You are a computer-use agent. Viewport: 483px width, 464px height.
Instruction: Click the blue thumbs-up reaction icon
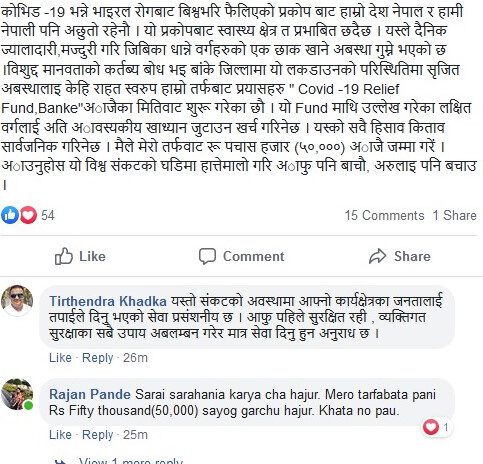pos(10,215)
